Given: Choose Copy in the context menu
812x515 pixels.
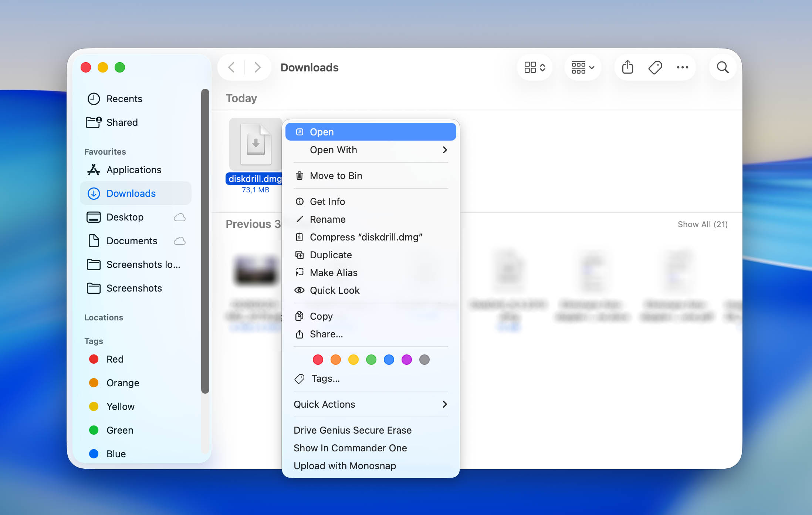Looking at the screenshot, I should click(x=371, y=316).
